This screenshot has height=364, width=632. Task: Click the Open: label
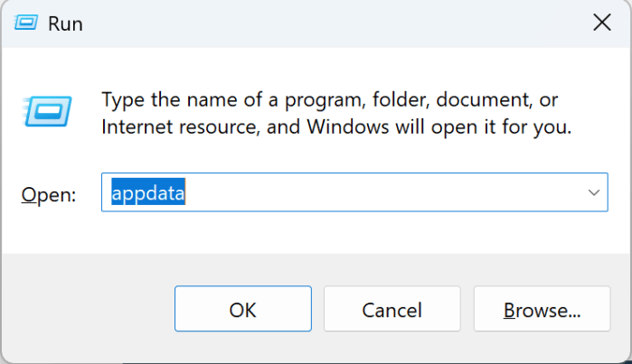coord(49,194)
